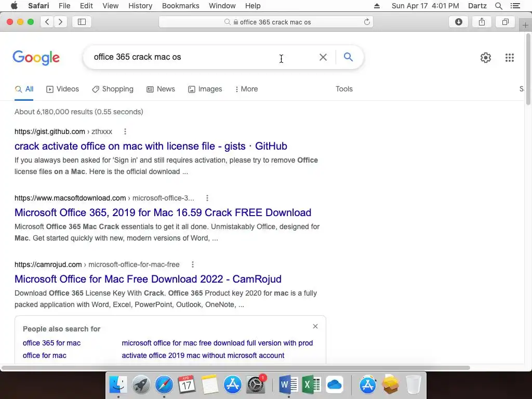The height and width of the screenshot is (399, 532).
Task: Open the Trash in the Dock
Action: click(413, 385)
